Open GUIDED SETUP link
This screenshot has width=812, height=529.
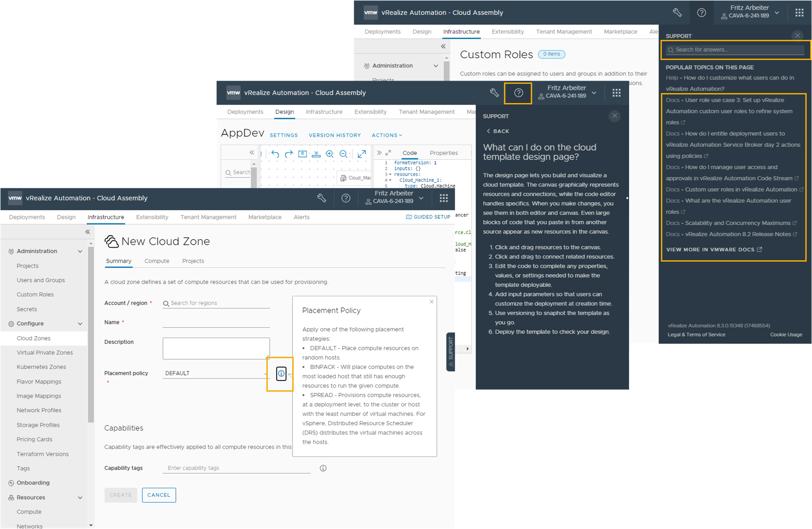point(428,217)
